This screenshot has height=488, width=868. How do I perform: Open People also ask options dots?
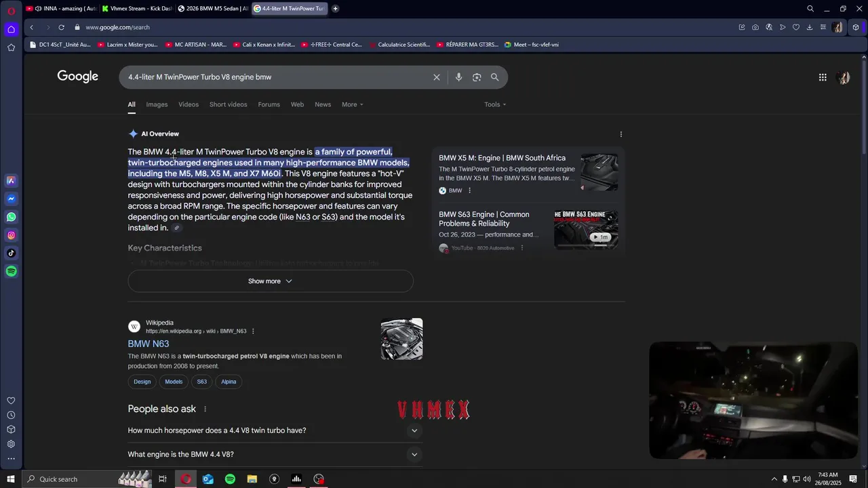(205, 409)
